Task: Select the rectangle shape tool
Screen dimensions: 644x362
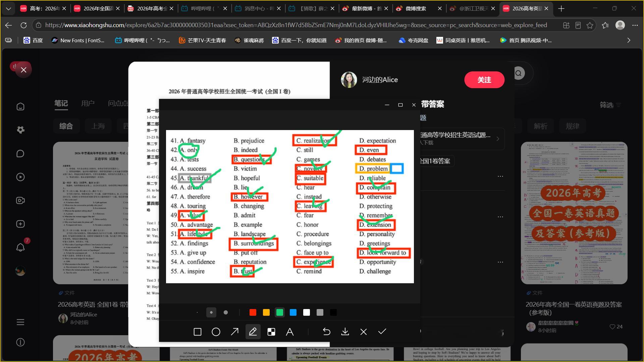Action: (x=198, y=332)
